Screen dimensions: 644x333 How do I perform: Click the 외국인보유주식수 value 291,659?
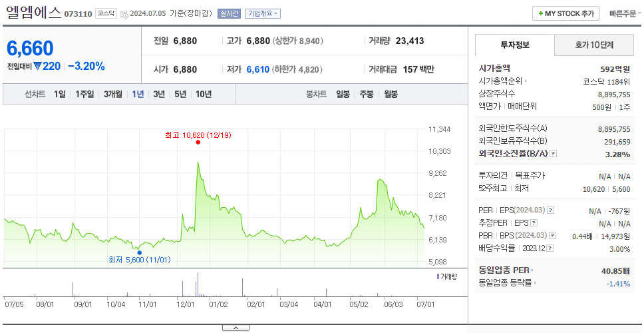pos(618,142)
